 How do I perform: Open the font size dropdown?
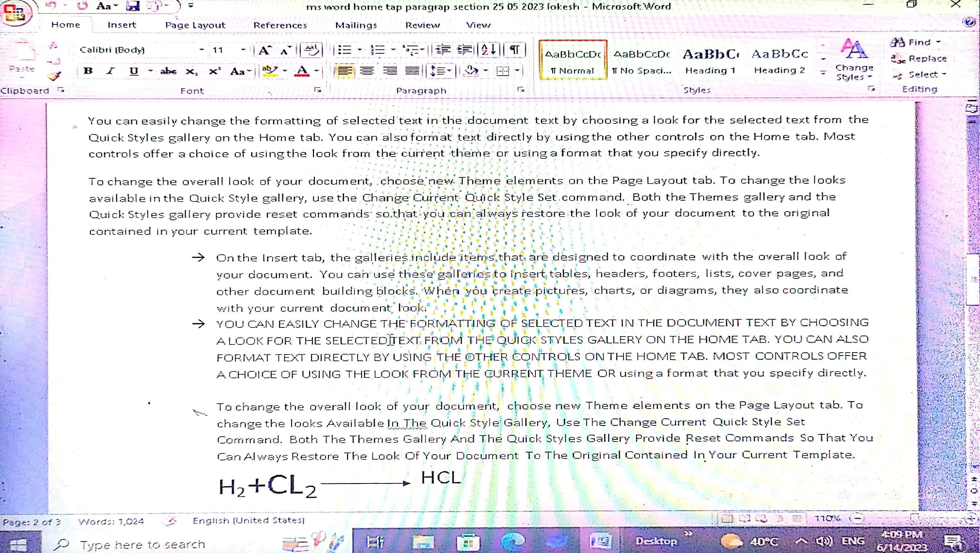pos(243,50)
